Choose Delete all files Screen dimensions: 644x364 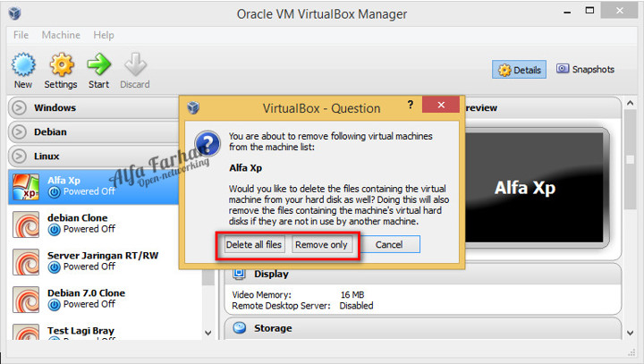pos(254,244)
